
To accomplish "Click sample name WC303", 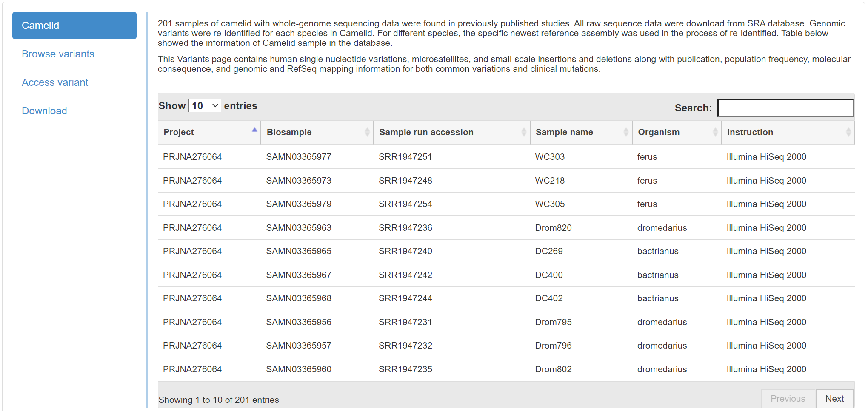I will pos(550,157).
